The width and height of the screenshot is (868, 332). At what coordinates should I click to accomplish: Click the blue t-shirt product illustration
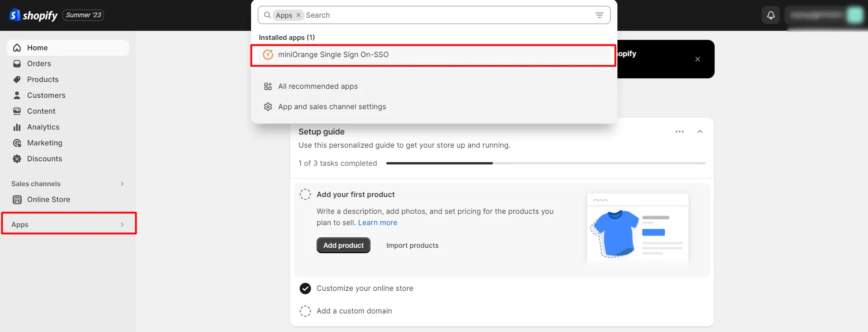coord(615,233)
